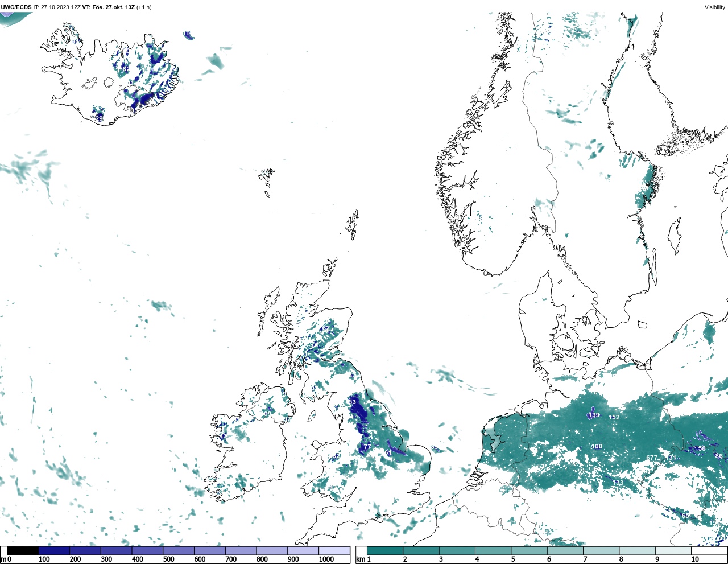
Task: Click the '29' value in southern Iceland
Action: (100, 118)
